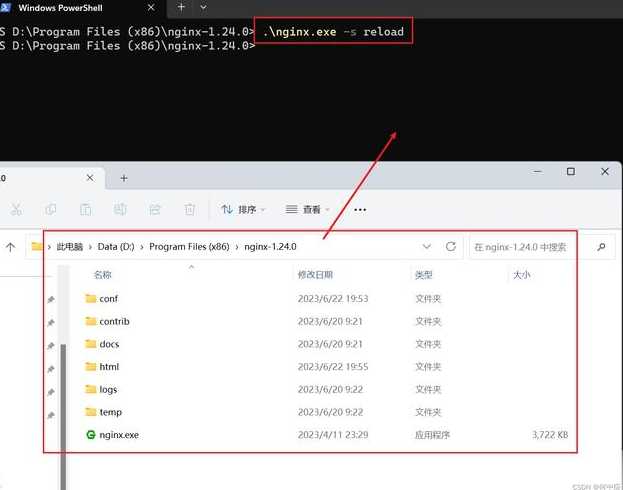The height and width of the screenshot is (490, 623).
Task: Sort by 修改日期 column header
Action: [x=315, y=275]
